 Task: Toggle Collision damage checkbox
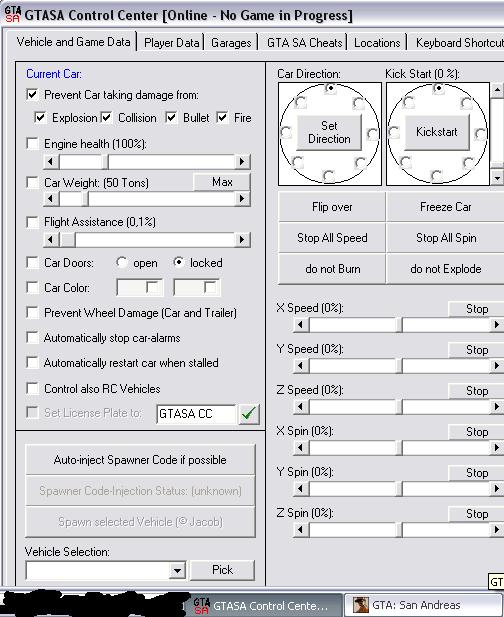tap(107, 117)
